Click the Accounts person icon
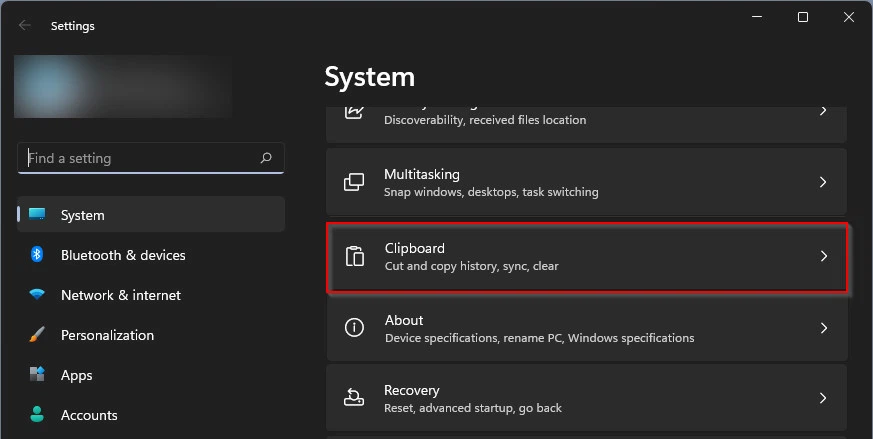The width and height of the screenshot is (873, 439). [x=37, y=414]
